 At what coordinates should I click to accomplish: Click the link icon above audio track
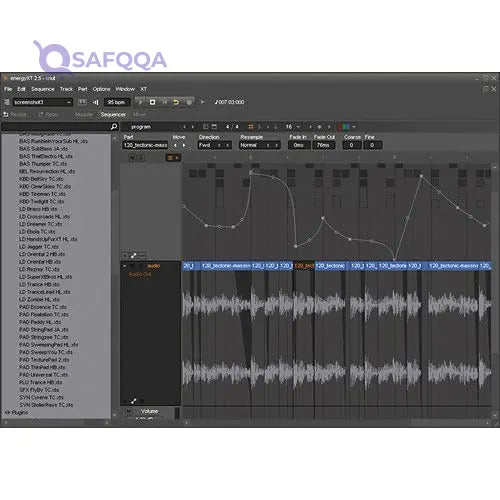tap(133, 256)
